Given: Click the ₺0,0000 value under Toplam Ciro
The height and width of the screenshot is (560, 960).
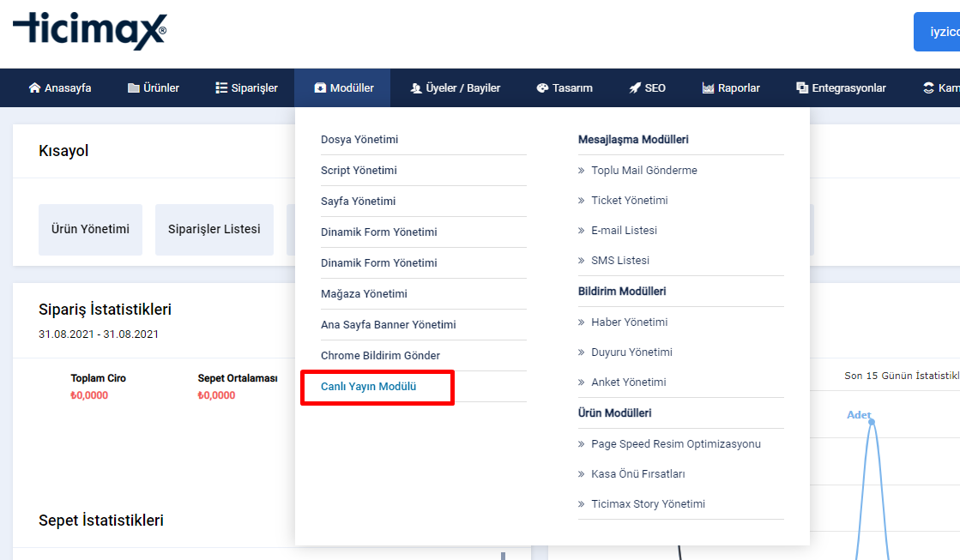Looking at the screenshot, I should click(x=89, y=395).
